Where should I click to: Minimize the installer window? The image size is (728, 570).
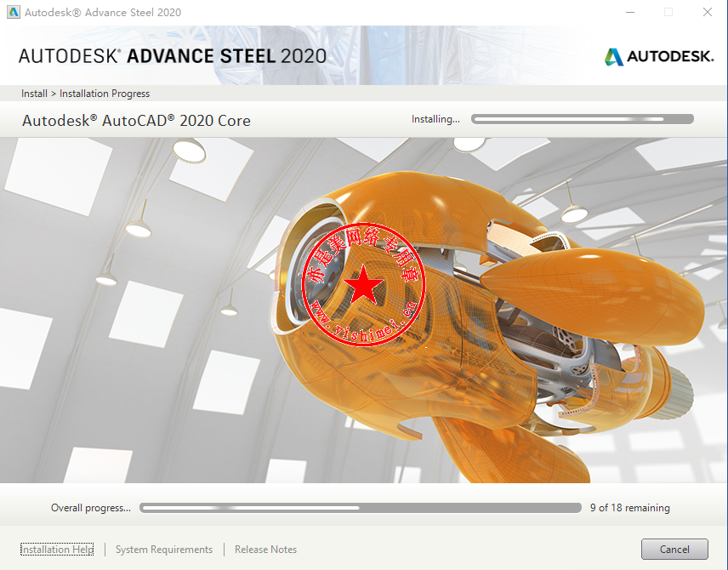point(630,12)
